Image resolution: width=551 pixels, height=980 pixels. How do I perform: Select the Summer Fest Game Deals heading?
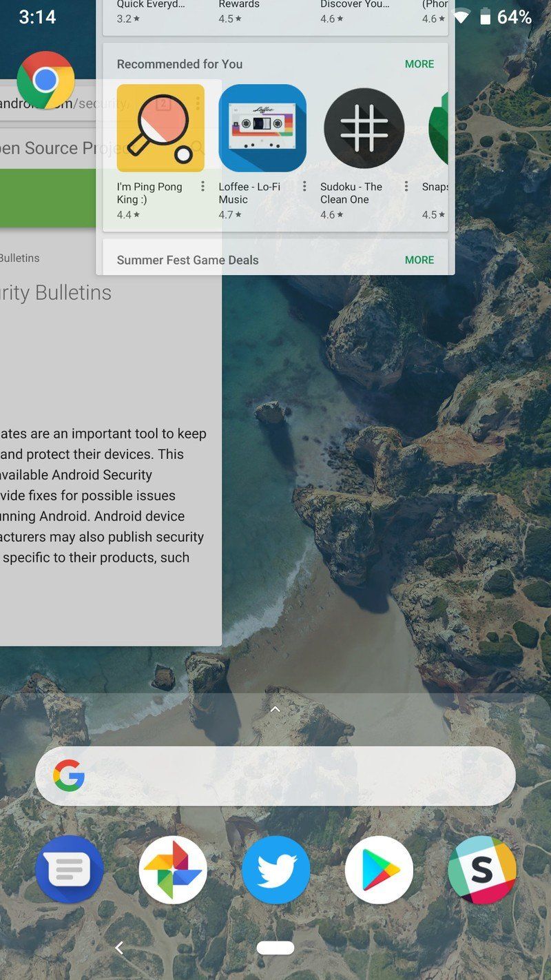[x=187, y=260]
